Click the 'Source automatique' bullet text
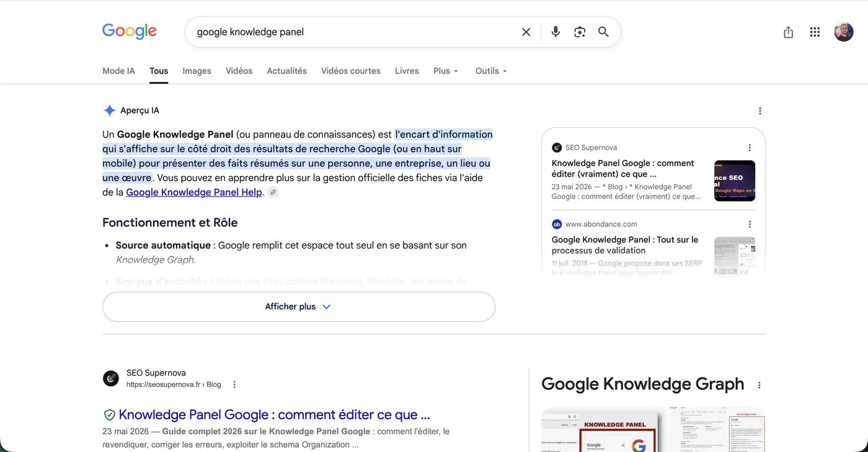 163,245
